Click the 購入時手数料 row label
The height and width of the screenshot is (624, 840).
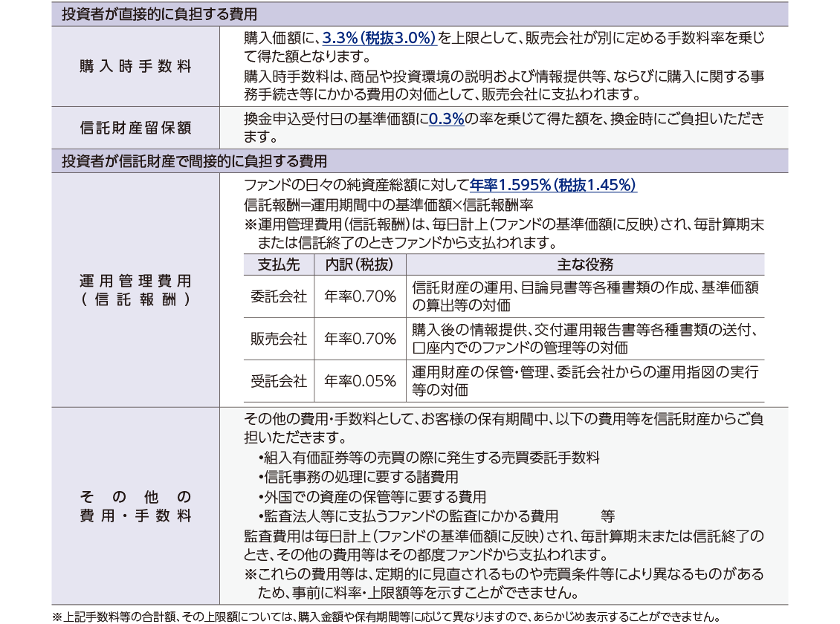pos(135,66)
